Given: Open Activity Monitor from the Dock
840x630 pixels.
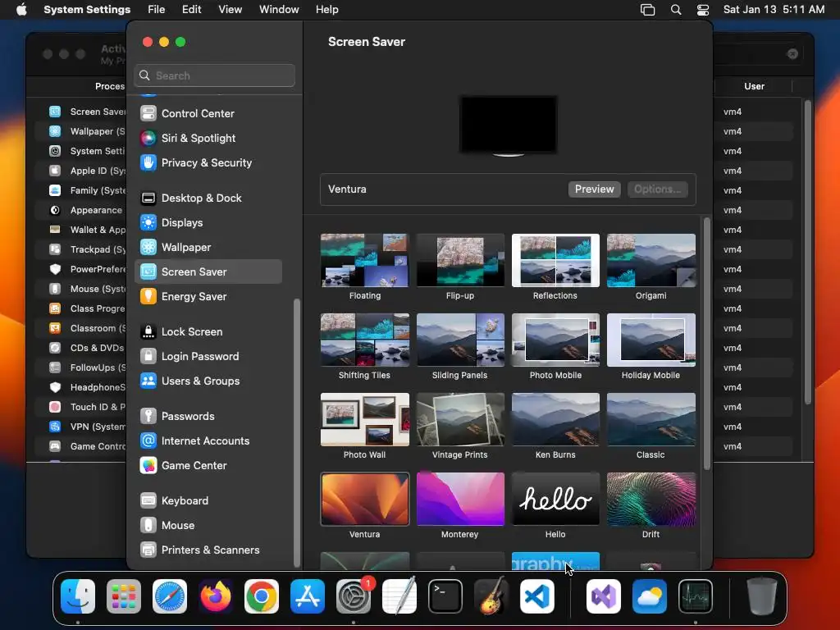Looking at the screenshot, I should (696, 596).
